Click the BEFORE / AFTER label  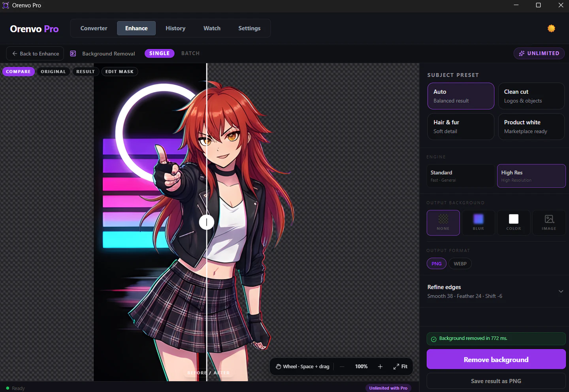pos(208,373)
